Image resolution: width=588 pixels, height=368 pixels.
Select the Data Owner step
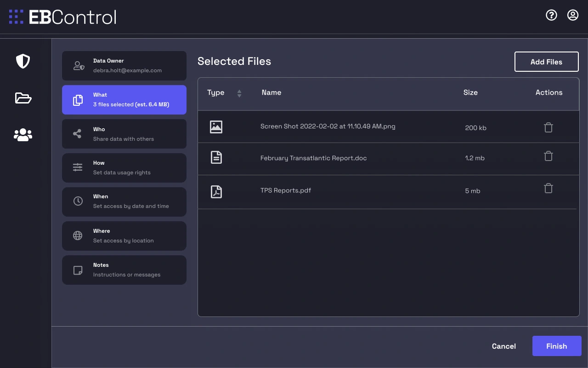(124, 66)
